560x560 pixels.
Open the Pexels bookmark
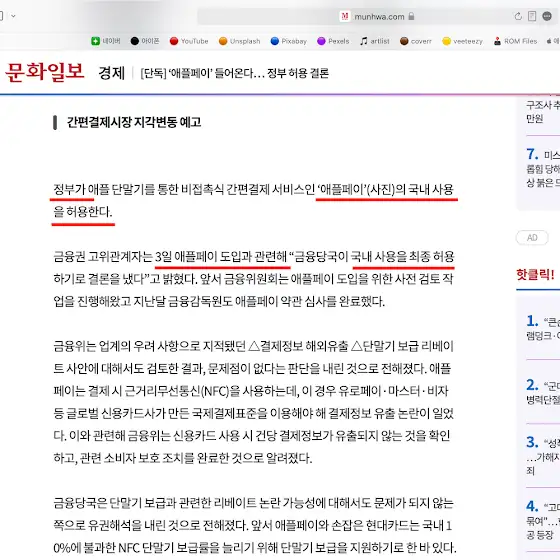(x=333, y=41)
